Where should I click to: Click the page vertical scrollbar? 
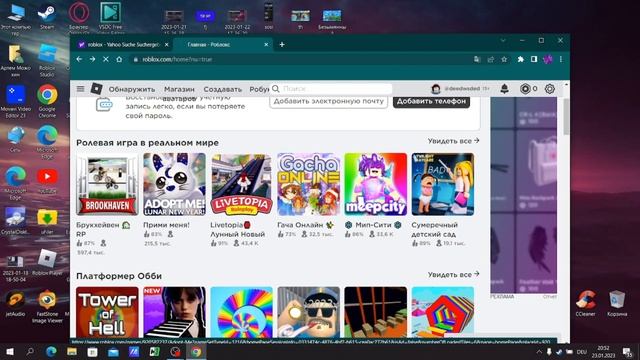(x=566, y=116)
